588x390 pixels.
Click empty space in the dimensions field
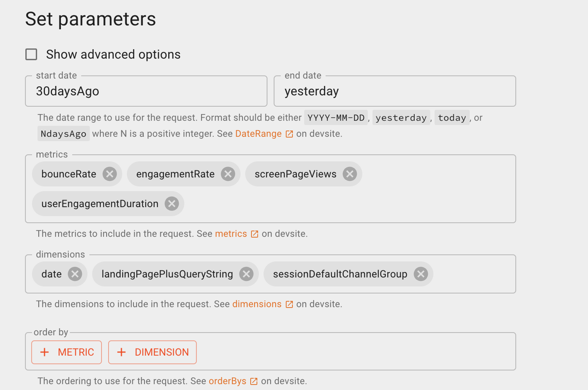[473, 274]
